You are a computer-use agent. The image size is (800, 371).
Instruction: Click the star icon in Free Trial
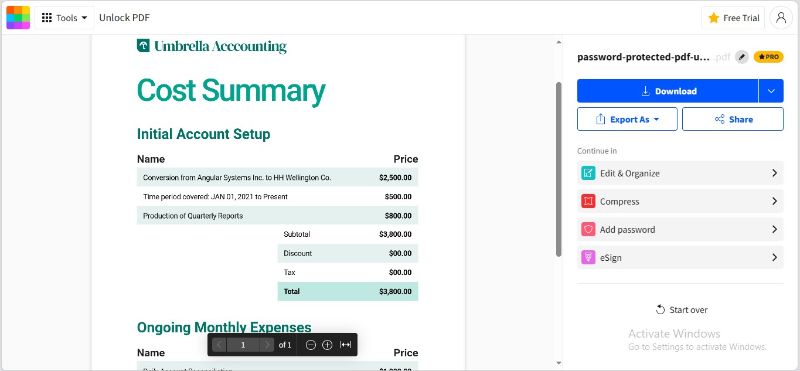(714, 18)
